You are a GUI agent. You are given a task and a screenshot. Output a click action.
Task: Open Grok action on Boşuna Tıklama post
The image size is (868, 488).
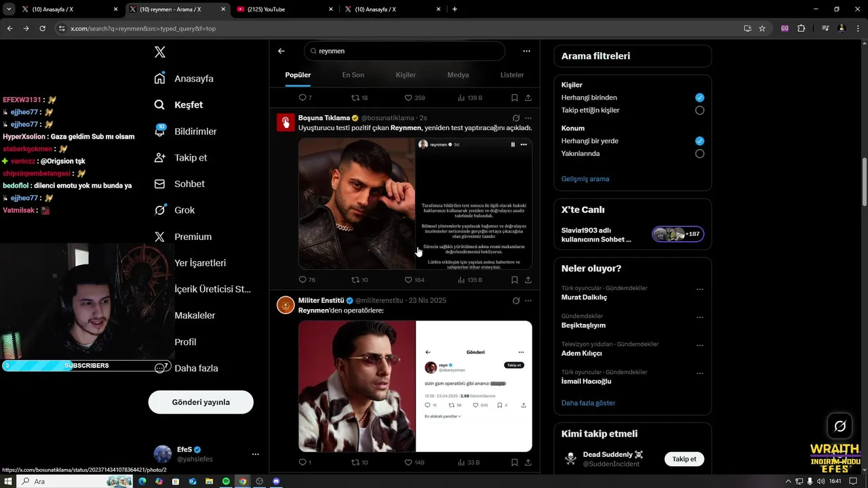click(x=516, y=118)
